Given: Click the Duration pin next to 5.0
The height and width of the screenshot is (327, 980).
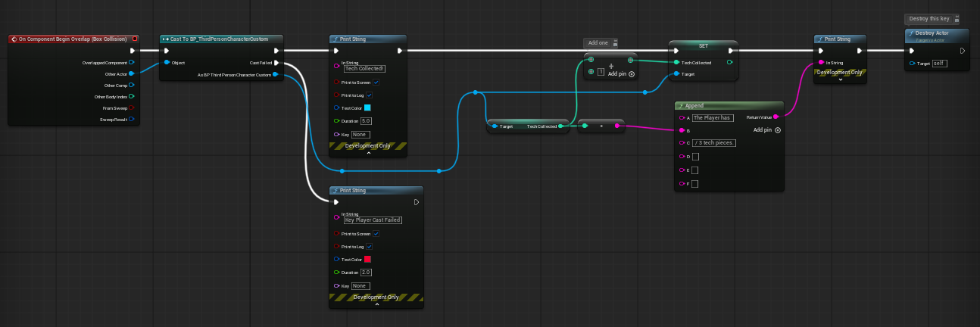Looking at the screenshot, I should [337, 120].
